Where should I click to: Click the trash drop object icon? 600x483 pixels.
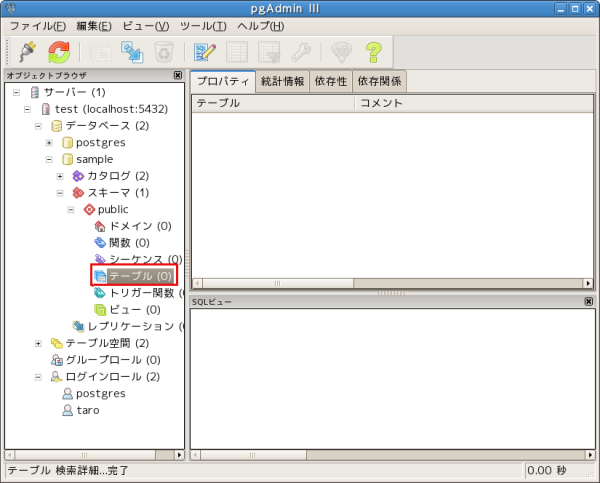tap(164, 52)
